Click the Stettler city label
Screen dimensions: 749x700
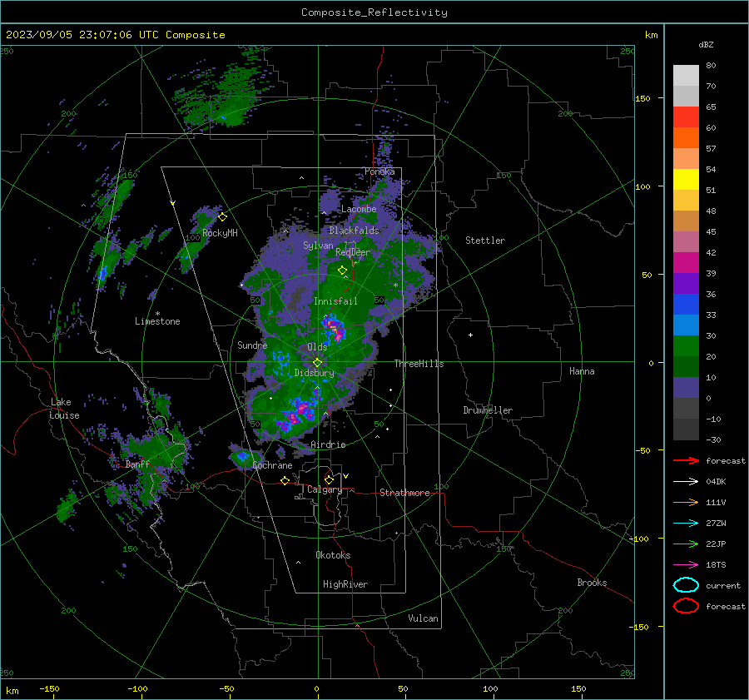point(485,241)
